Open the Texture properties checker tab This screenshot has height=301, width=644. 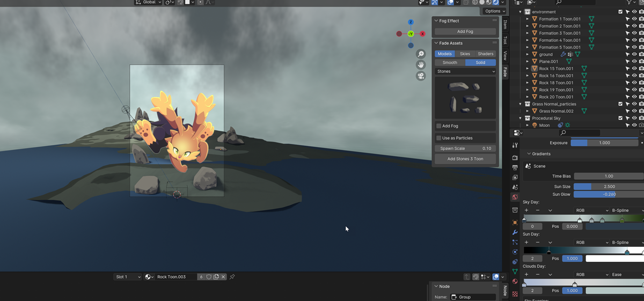[515, 294]
